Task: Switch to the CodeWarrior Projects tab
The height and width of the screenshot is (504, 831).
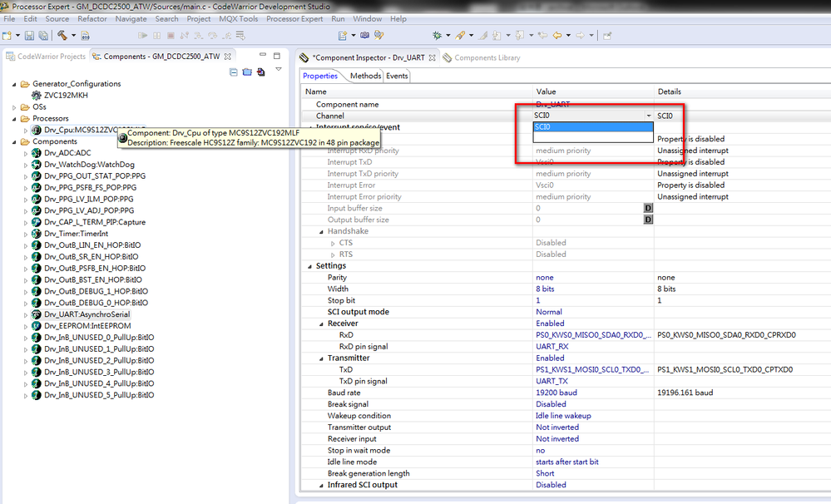Action: [x=46, y=57]
